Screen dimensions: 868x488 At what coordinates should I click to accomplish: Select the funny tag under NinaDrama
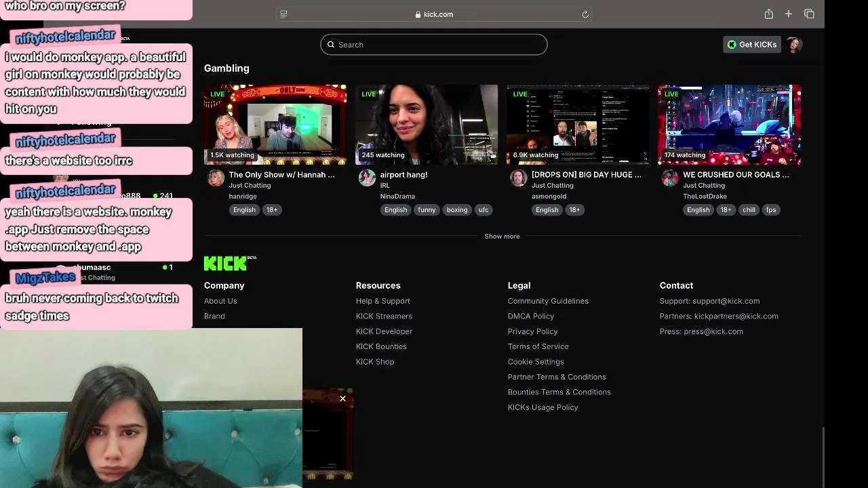coord(427,210)
